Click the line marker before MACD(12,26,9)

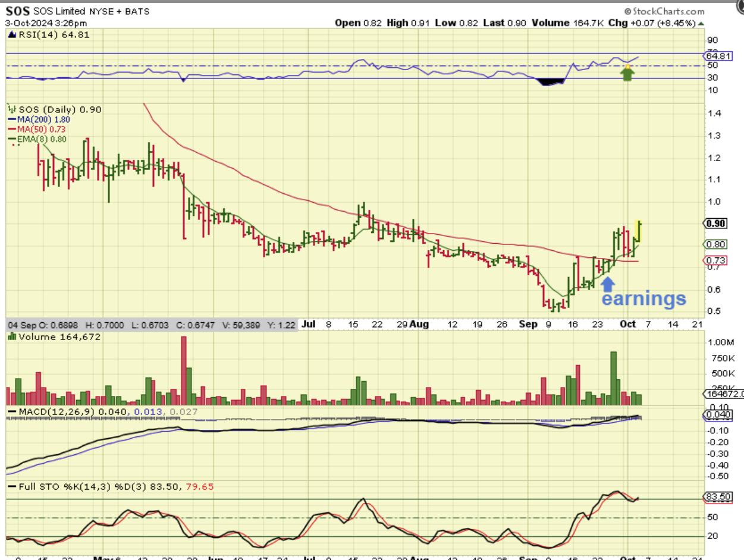11,412
